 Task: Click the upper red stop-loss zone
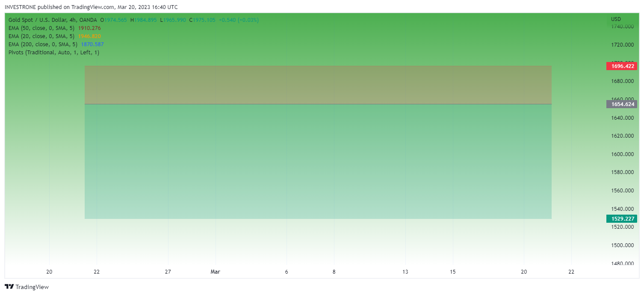coord(318,85)
